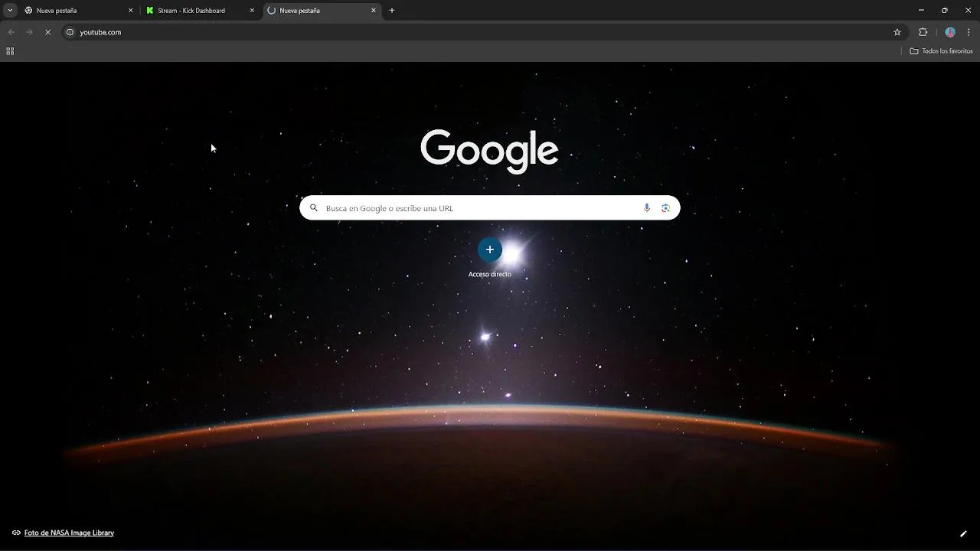This screenshot has height=551, width=980.
Task: Customize Chrome with the pencil icon
Action: [x=963, y=533]
